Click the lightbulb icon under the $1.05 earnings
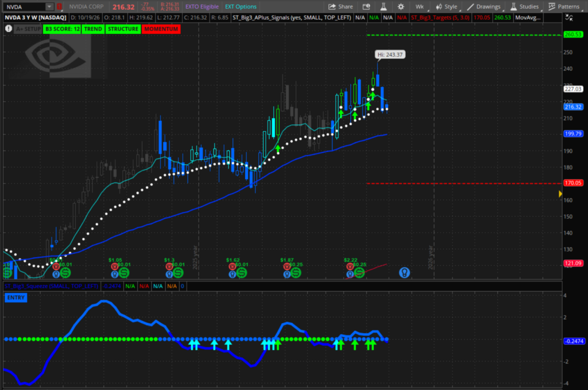This screenshot has height=390, width=588. point(115,275)
